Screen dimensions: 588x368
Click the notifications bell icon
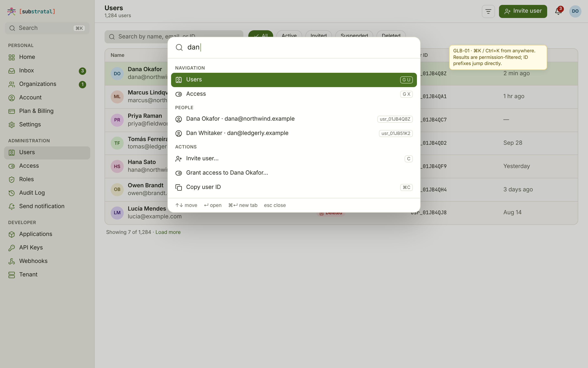pos(558,11)
